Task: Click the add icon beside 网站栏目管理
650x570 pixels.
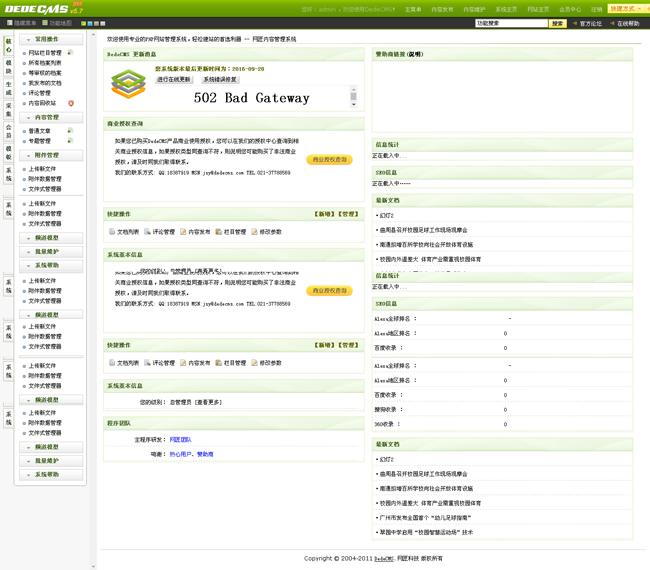Action: (70, 53)
